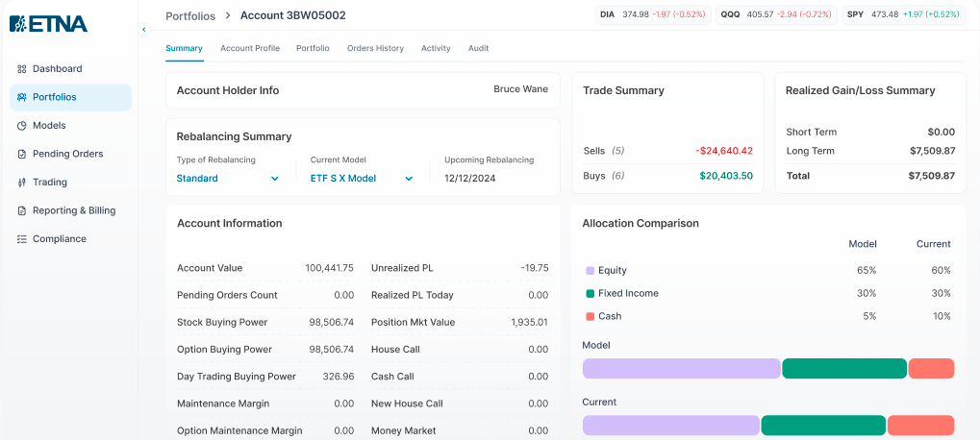Click the green Fixed Income Model bar segment
The width and height of the screenshot is (980, 440).
(x=844, y=368)
